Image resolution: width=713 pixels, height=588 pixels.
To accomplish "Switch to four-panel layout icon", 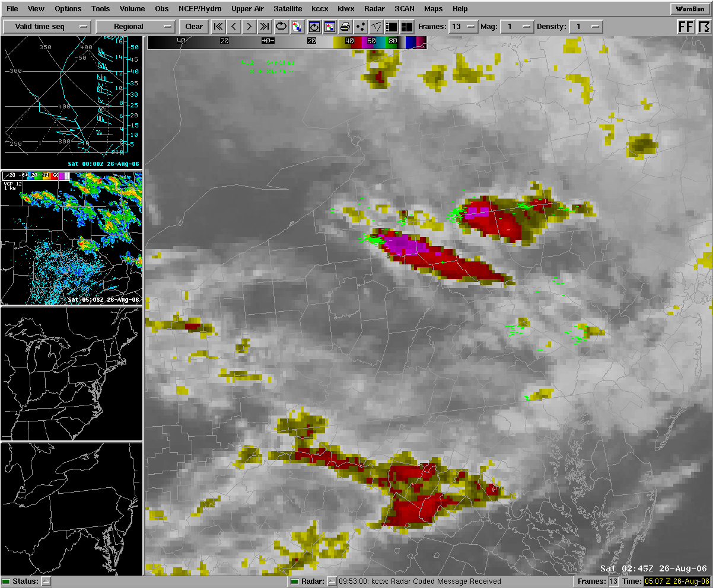I will pyautogui.click(x=407, y=27).
